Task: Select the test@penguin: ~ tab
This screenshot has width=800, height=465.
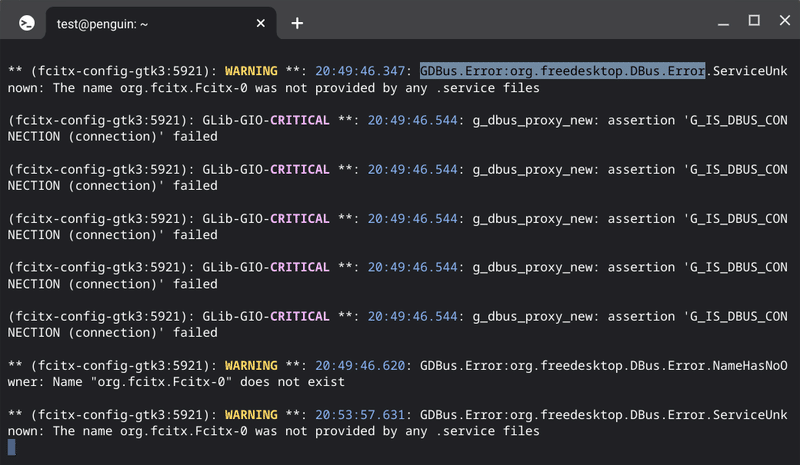Action: [161, 23]
